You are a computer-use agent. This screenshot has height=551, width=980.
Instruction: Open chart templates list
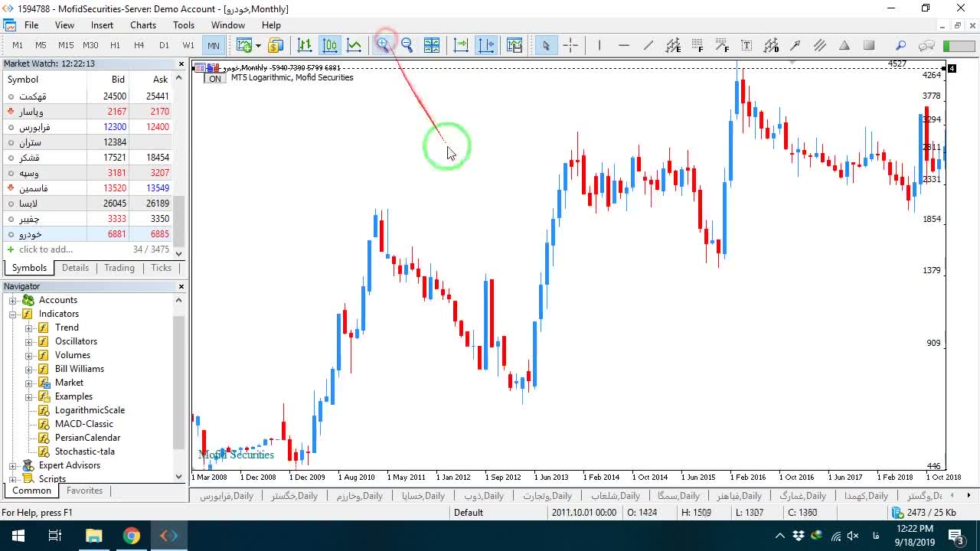514,45
